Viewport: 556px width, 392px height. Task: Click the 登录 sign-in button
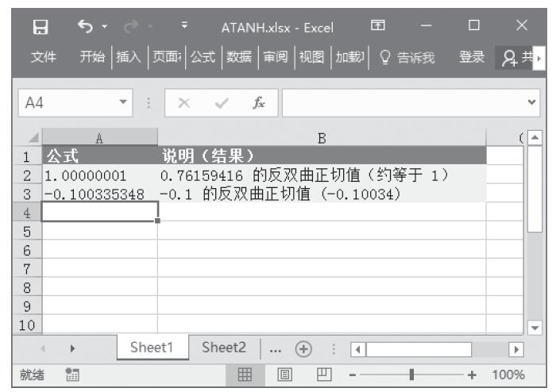472,57
